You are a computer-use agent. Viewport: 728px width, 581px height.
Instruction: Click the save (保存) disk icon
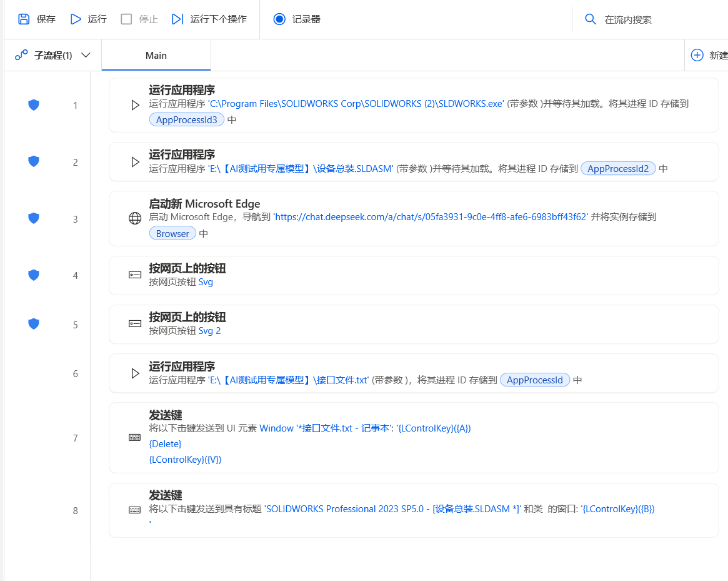click(x=24, y=19)
